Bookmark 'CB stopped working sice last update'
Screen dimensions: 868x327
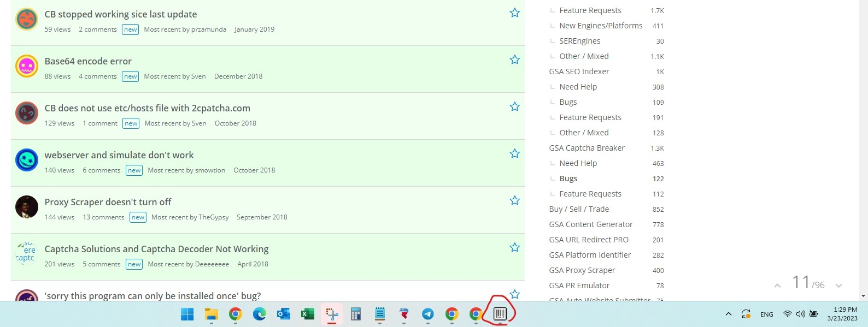pos(514,13)
